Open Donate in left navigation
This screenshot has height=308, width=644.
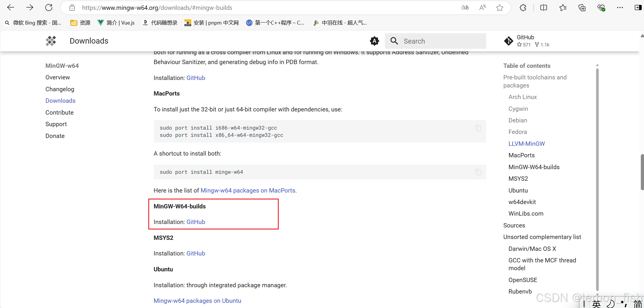click(55, 136)
